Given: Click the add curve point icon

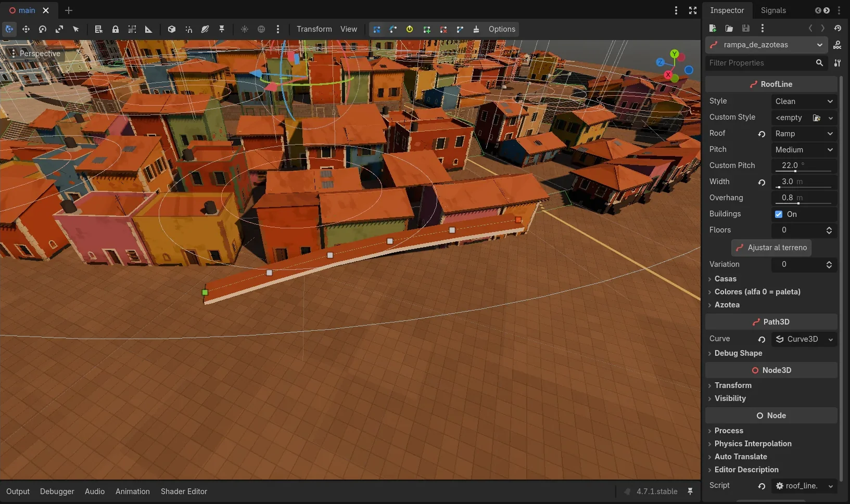Looking at the screenshot, I should (427, 29).
